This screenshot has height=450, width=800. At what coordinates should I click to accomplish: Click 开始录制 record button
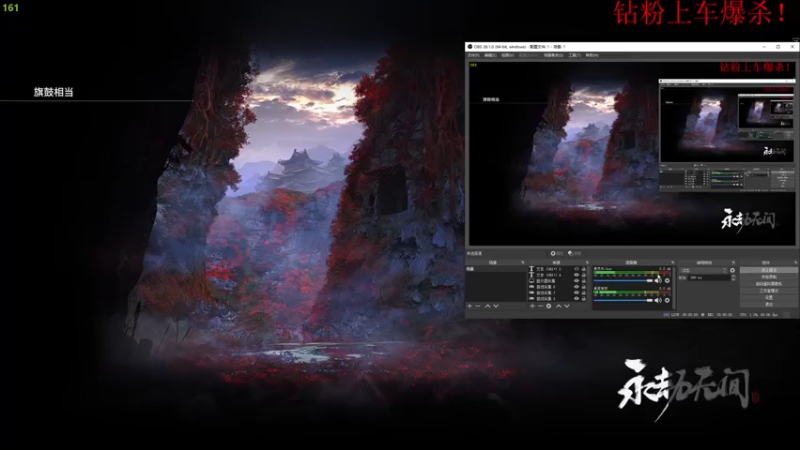pos(768,277)
